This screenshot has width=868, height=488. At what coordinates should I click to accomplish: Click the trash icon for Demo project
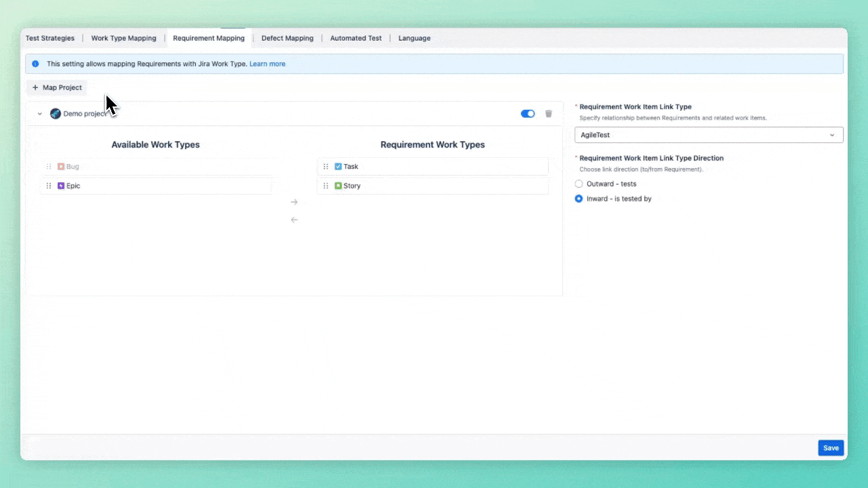click(x=549, y=114)
